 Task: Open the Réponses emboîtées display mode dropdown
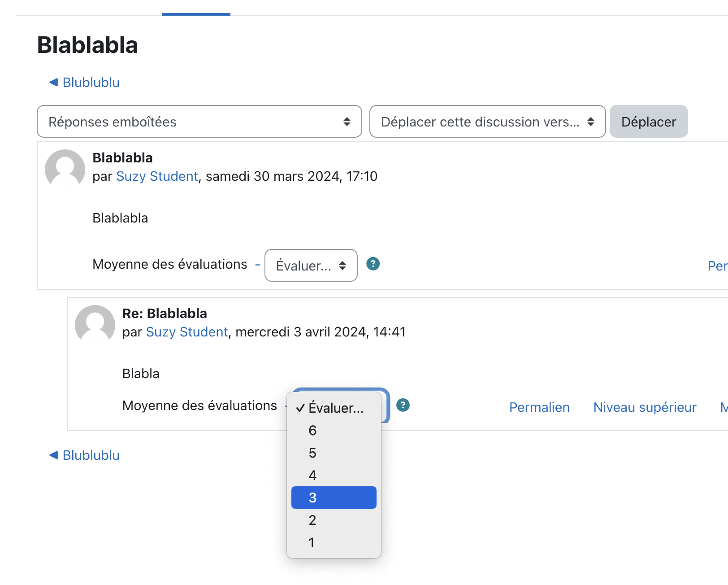tap(199, 122)
